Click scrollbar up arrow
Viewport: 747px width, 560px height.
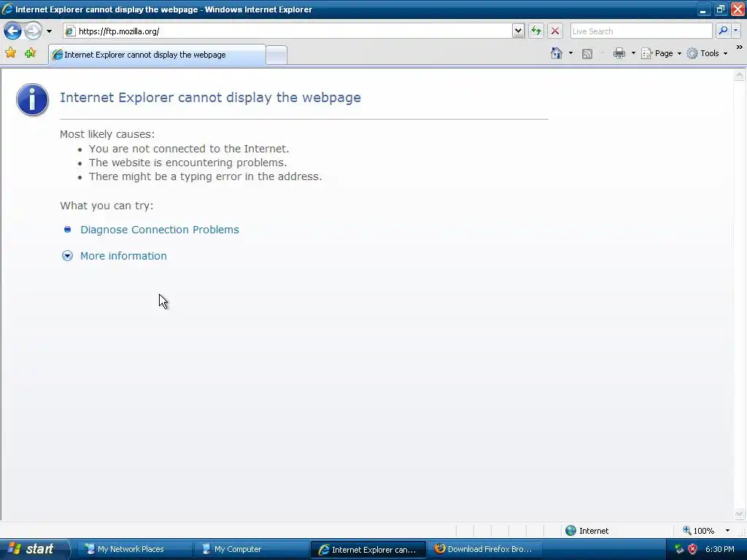tap(740, 75)
